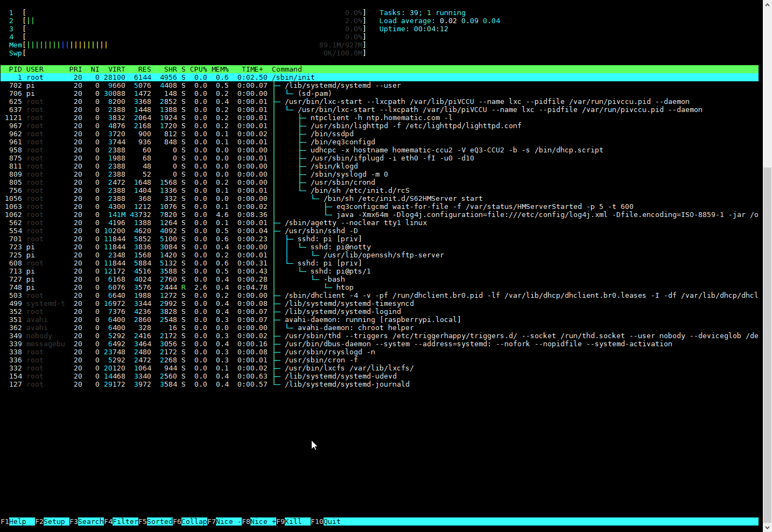The width and height of the screenshot is (772, 532).
Task: Select the S62HMServer start process row
Action: [x=380, y=199]
